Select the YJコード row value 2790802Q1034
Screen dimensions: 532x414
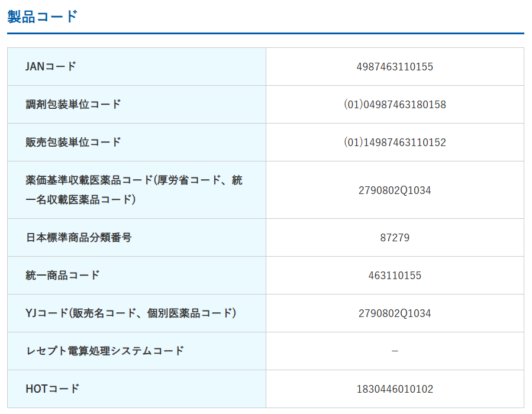[395, 313]
